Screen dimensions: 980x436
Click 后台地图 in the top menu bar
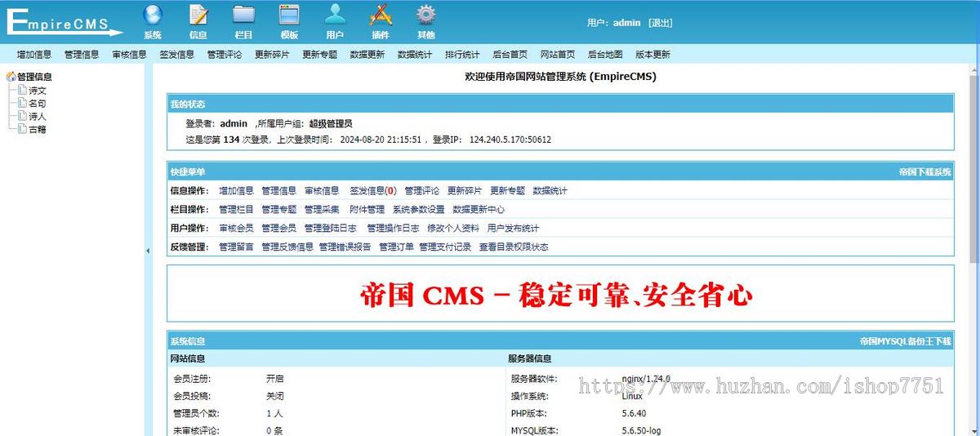[x=605, y=55]
